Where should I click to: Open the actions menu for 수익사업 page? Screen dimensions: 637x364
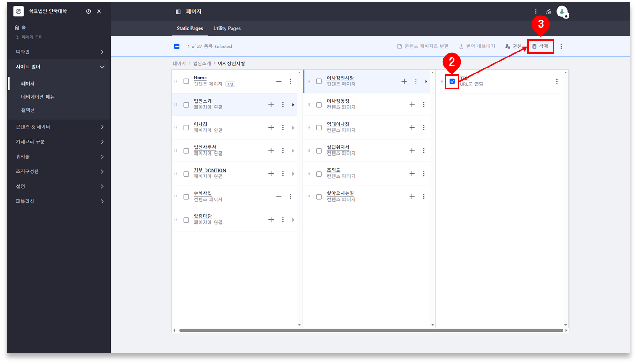click(x=290, y=197)
